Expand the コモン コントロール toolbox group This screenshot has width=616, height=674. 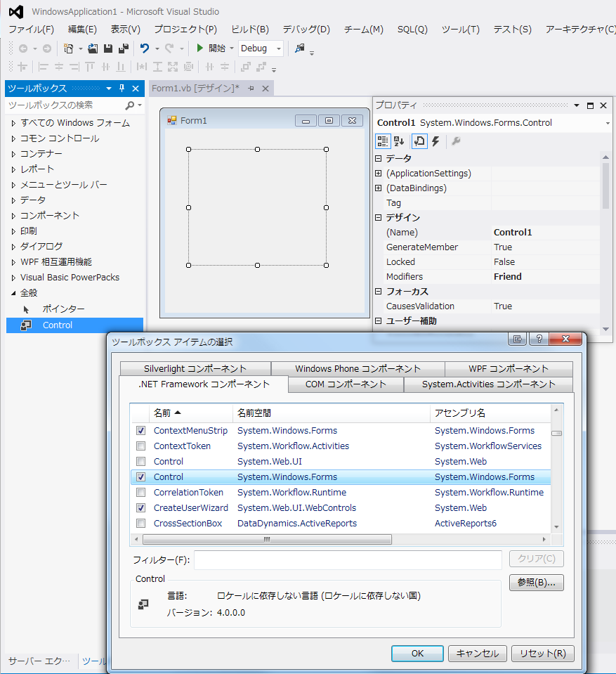pos(13,139)
